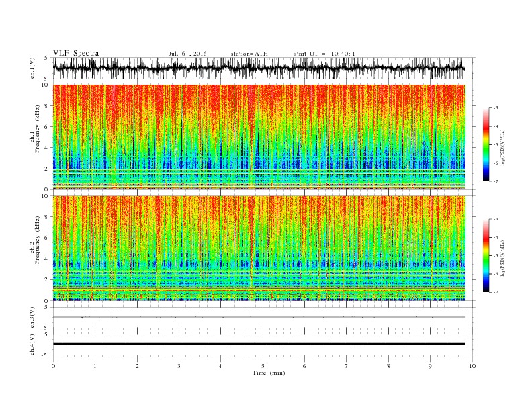
Task: Click the "4" kHz tick of ch.2 spectrogram
Action: pos(47,259)
